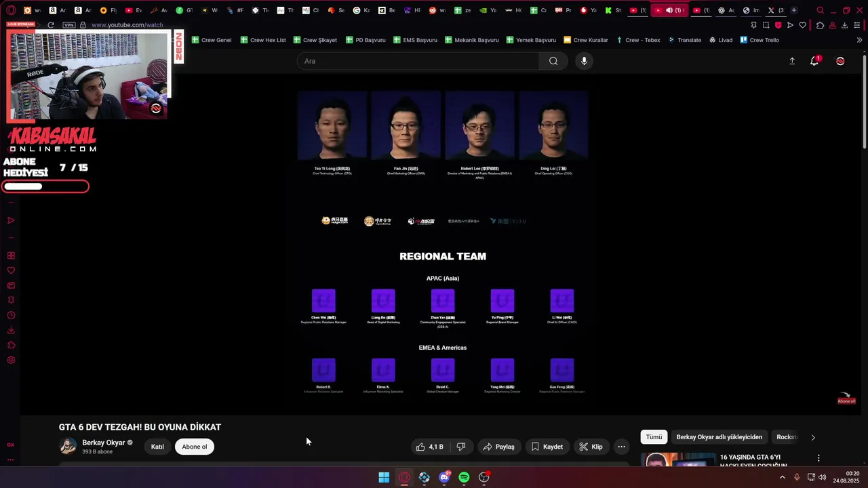This screenshot has width=868, height=488.
Task: Click the Ara search field
Action: (418, 61)
